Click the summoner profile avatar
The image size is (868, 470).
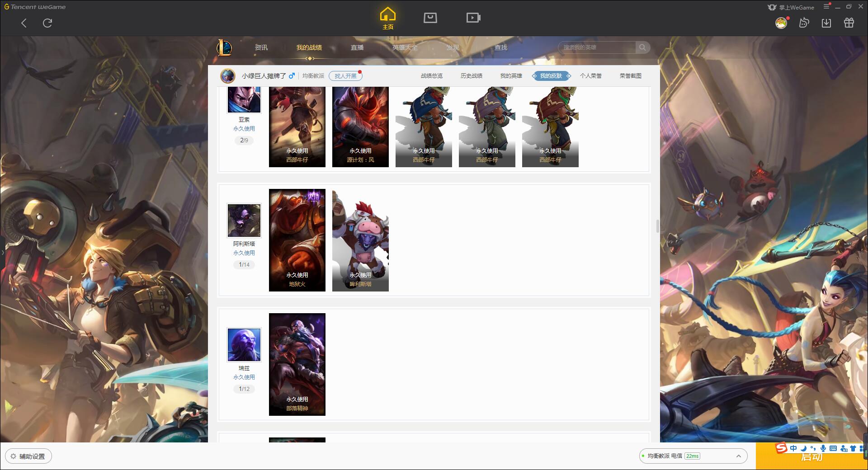tap(228, 76)
